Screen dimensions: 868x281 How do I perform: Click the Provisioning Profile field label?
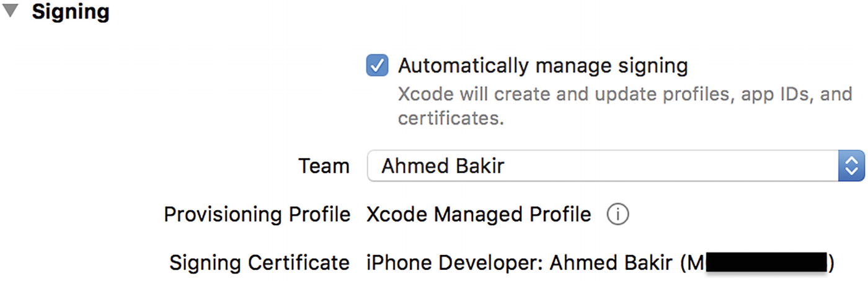[x=257, y=215]
